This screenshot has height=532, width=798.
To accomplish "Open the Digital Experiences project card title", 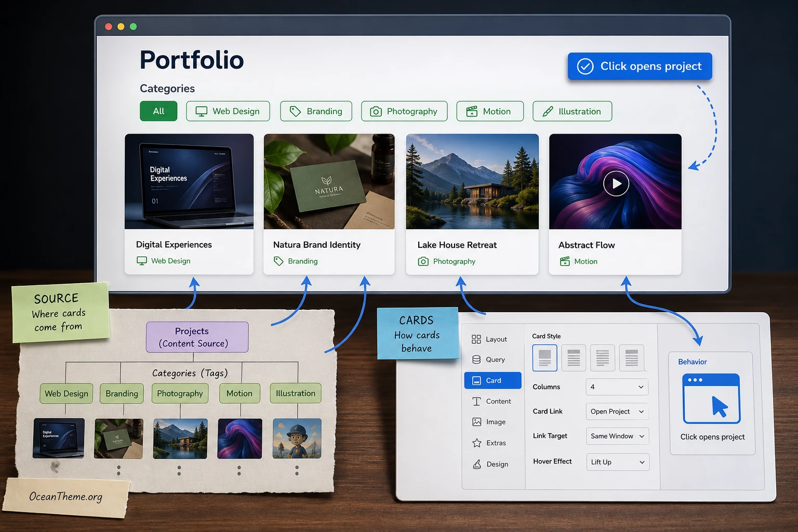I will pos(174,245).
